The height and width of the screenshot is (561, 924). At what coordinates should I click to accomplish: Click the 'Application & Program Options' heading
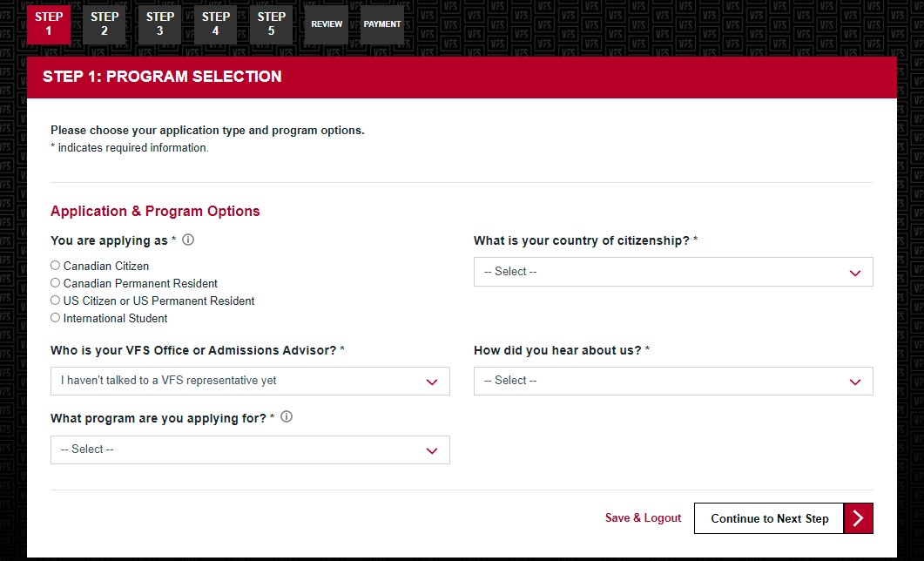pos(155,212)
